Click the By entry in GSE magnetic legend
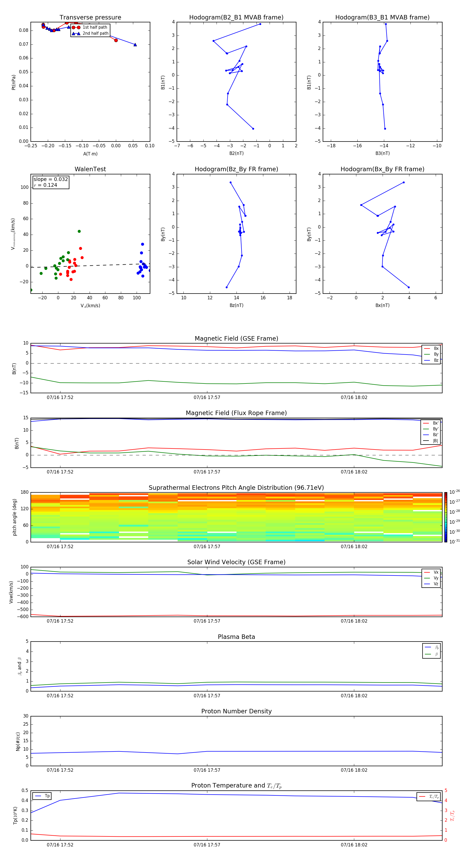This screenshot has width=473, height=868. point(431,355)
